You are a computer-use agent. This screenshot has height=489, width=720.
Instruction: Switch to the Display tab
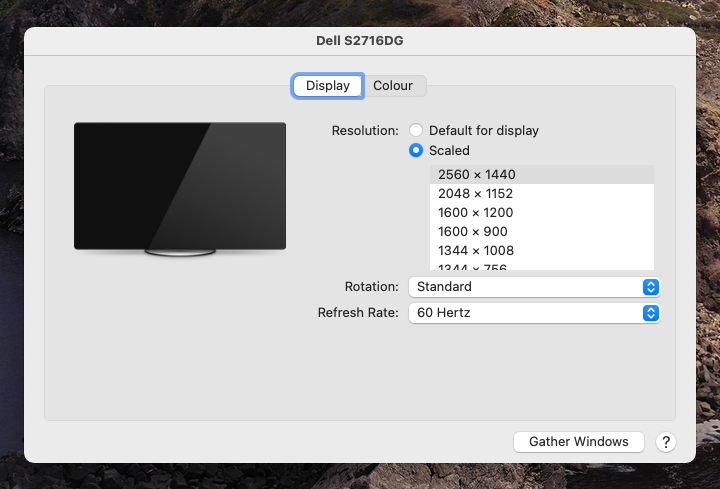(x=328, y=86)
